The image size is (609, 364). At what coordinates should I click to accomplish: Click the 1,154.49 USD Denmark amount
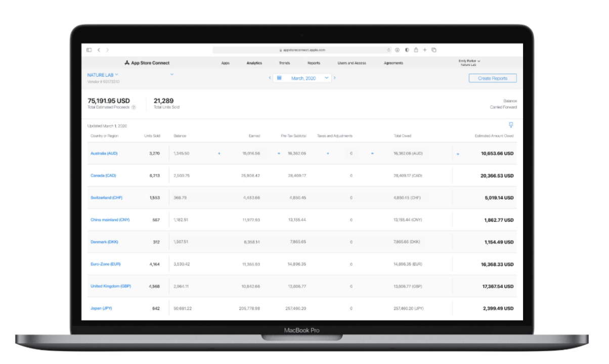tap(499, 242)
